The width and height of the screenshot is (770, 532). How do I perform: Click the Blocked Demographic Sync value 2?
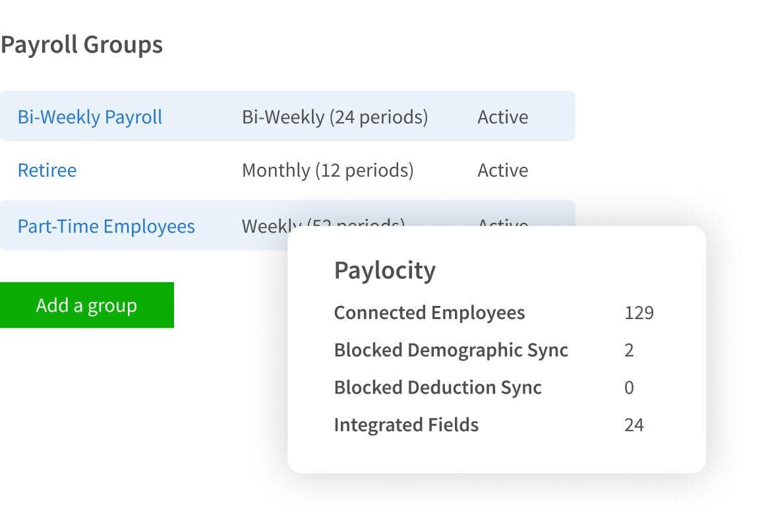click(x=629, y=350)
